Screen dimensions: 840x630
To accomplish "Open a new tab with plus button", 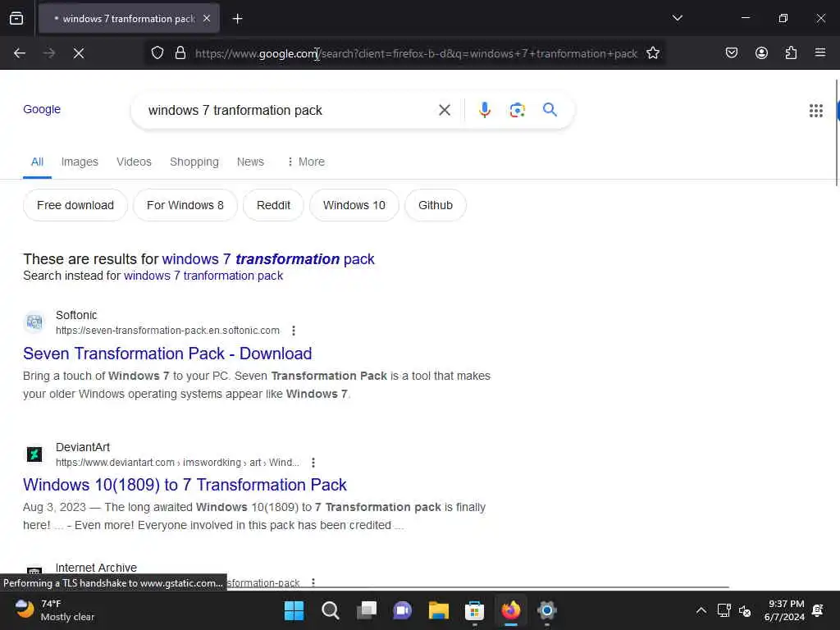I will [238, 19].
